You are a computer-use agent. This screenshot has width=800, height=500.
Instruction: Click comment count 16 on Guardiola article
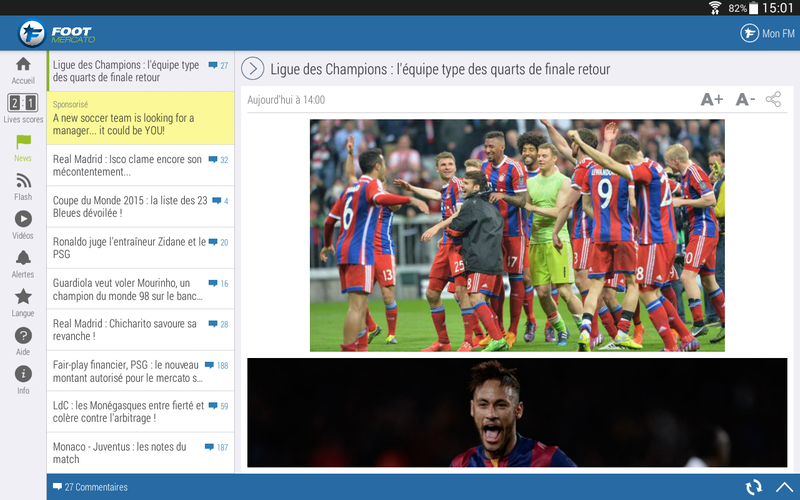click(218, 283)
